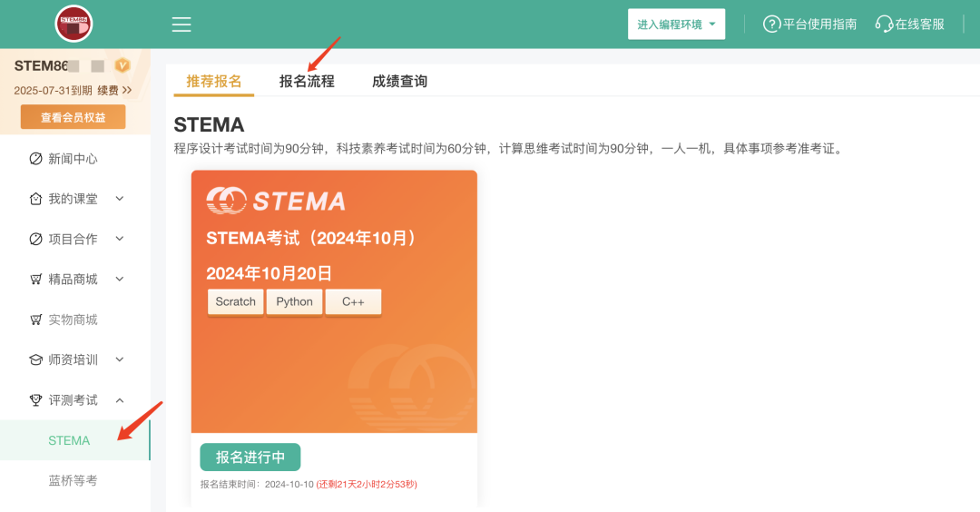
Task: Click the 2025-07-31到期 expiry text
Action: tap(54, 91)
